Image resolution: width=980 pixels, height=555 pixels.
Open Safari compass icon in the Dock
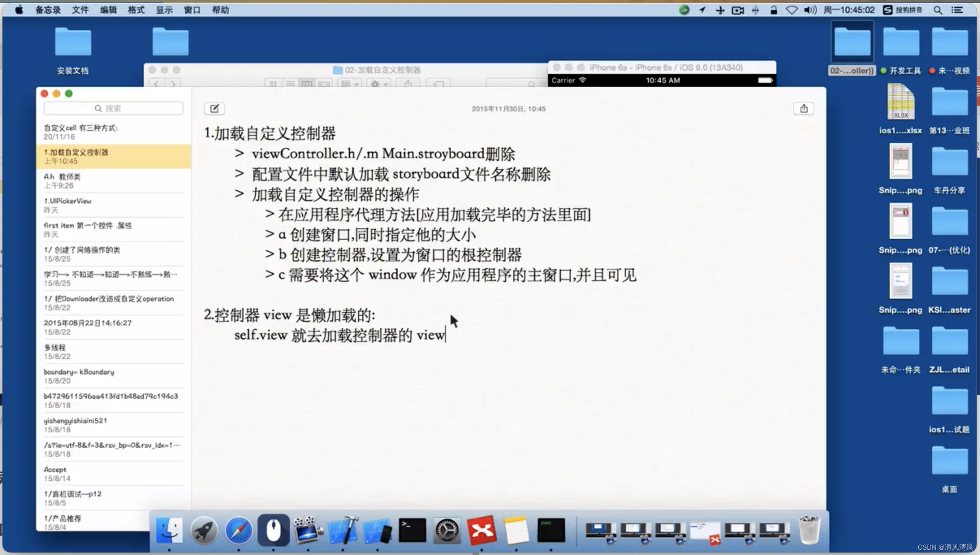(239, 530)
